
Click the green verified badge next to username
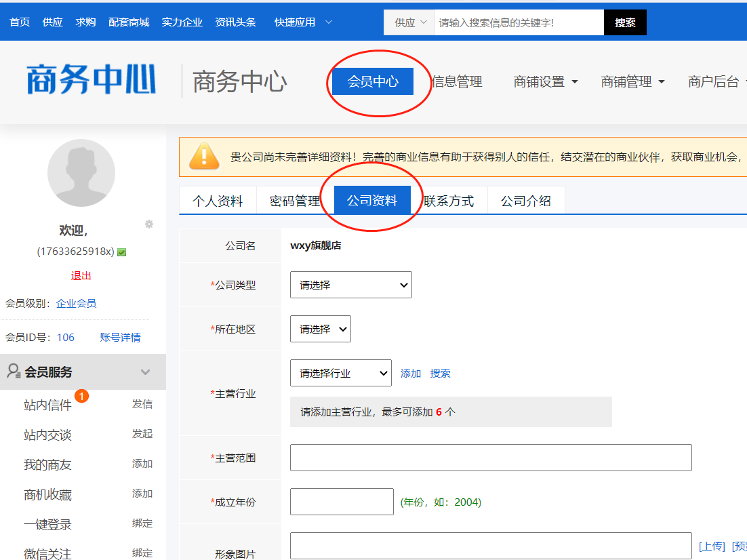click(121, 252)
